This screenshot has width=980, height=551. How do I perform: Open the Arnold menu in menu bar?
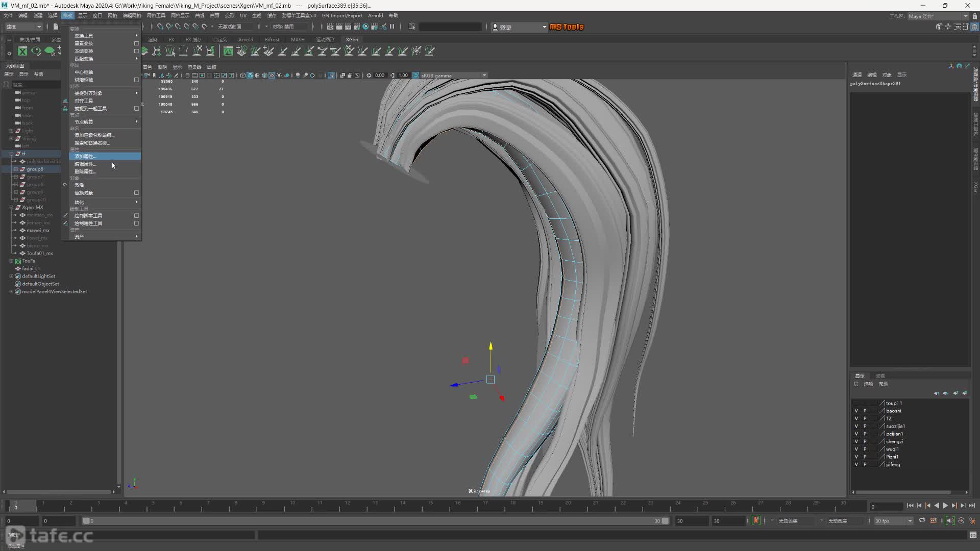pyautogui.click(x=375, y=16)
